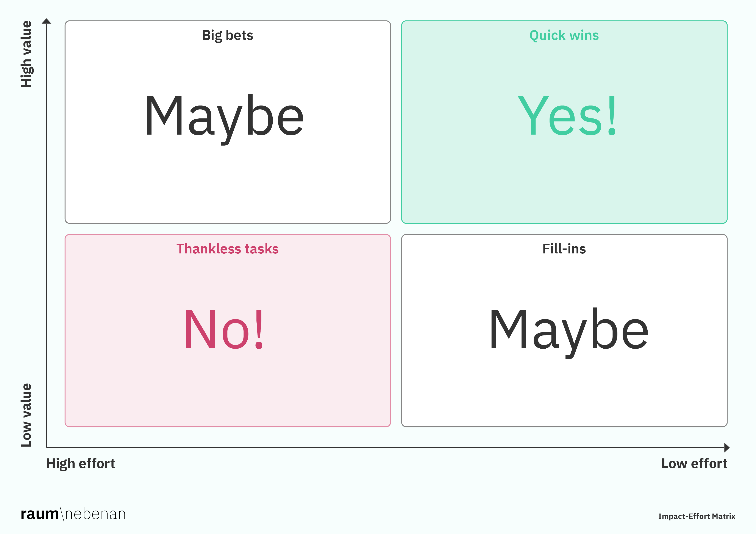Click the "Impact-Effort Matrix" caption
The width and height of the screenshot is (756, 534).
(697, 516)
